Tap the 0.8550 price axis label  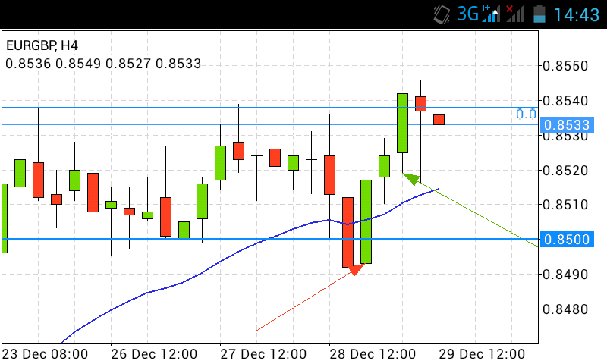565,66
